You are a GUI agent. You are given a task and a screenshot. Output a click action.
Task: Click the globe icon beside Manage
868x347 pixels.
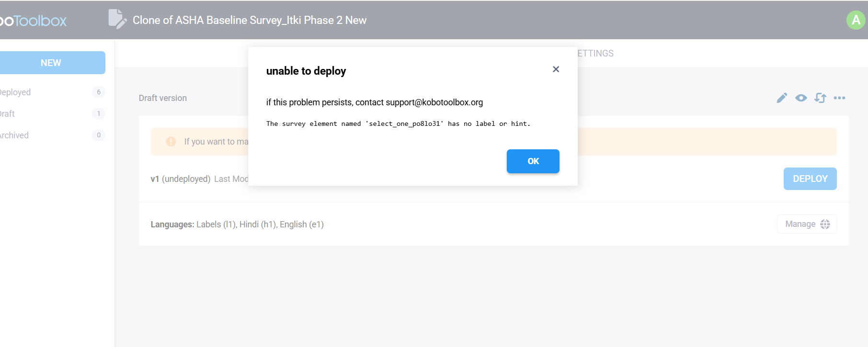coord(825,224)
